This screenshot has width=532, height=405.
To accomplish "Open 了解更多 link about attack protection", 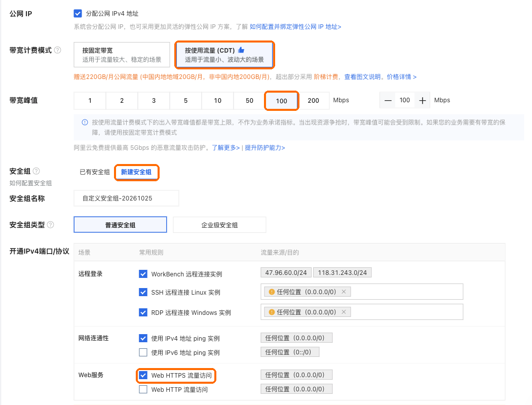I will (225, 148).
